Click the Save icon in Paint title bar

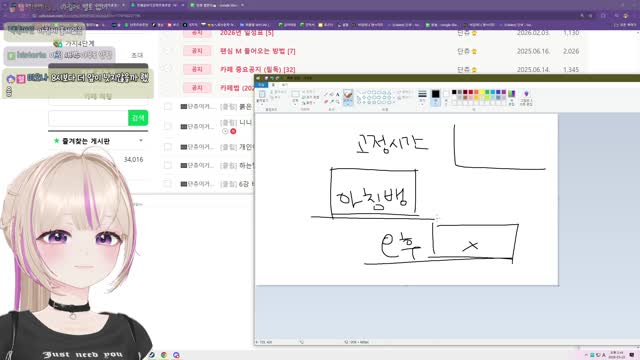[x=266, y=78]
